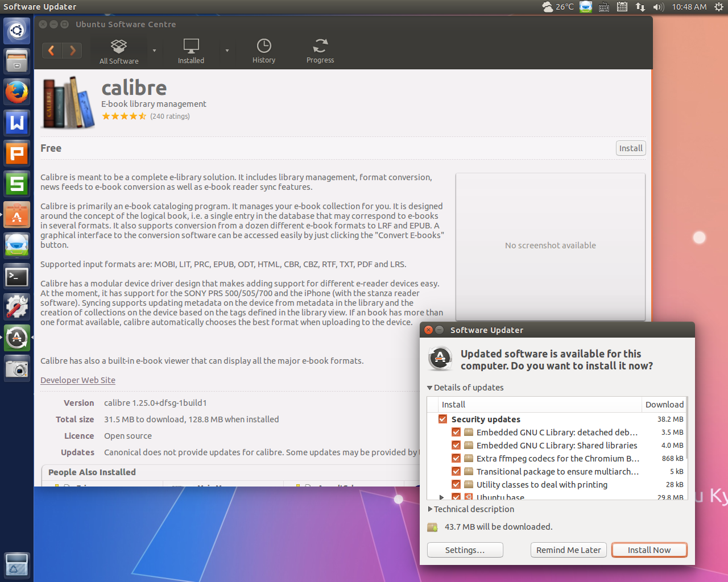Click the Download column header
This screenshot has width=728, height=582.
click(x=664, y=404)
